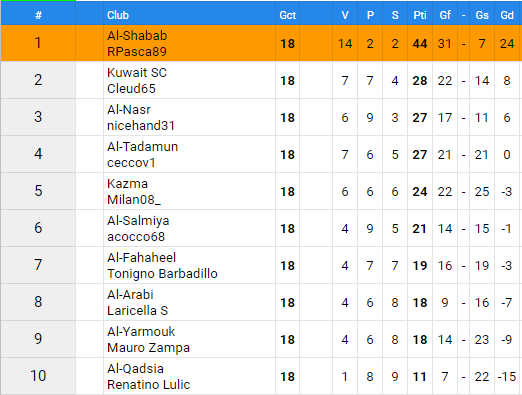Open manager Mauro Zampa profile
The height and width of the screenshot is (395, 522).
pos(148,348)
